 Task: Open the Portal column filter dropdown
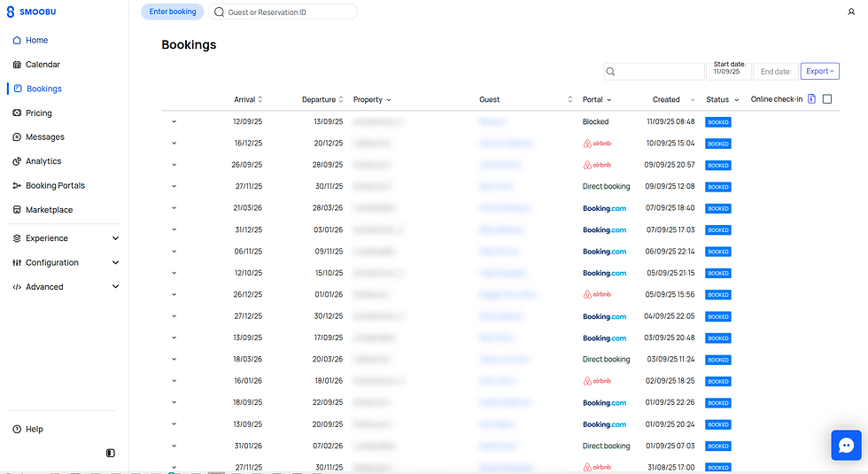pyautogui.click(x=609, y=100)
